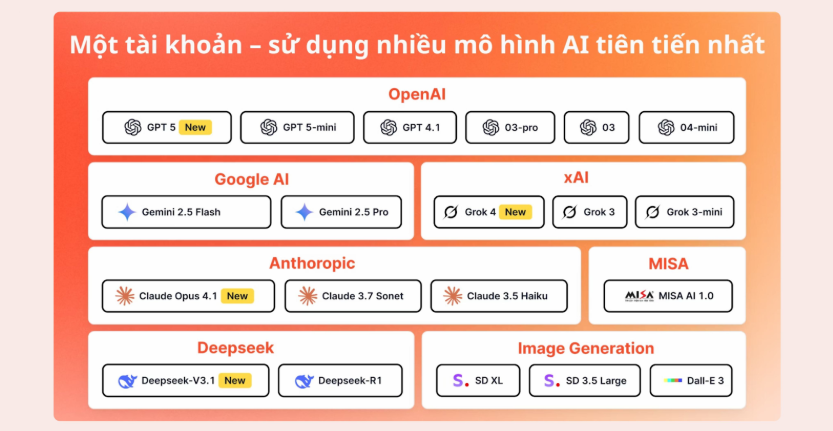833x431 pixels.
Task: Click the Claude starburst icon beside 3.7 Sonet
Action: coord(308,296)
